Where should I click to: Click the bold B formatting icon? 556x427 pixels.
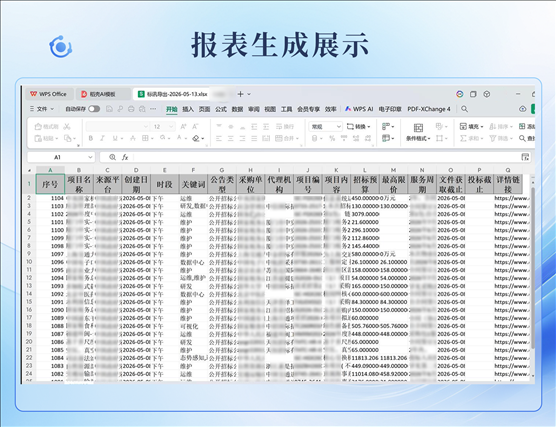click(91, 138)
